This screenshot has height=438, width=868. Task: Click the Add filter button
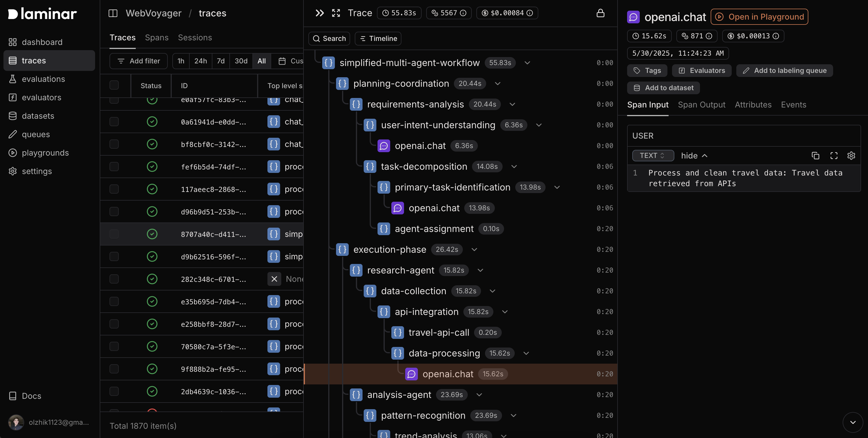[x=139, y=61]
